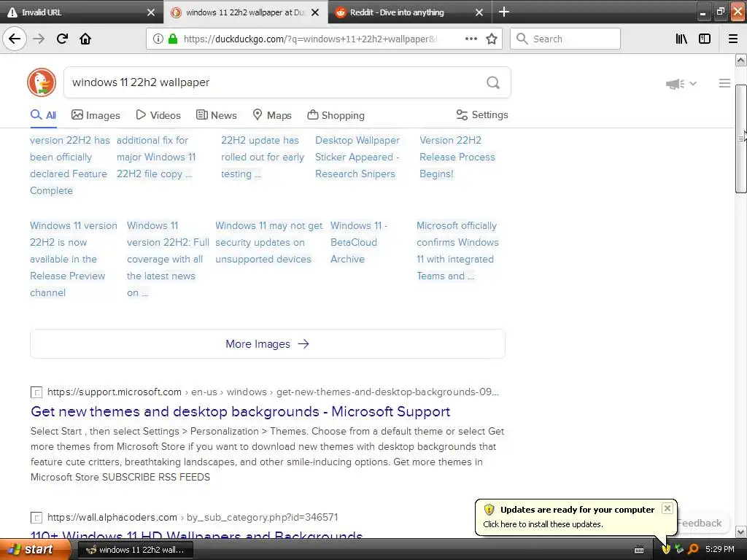Open the browser home page

85,39
